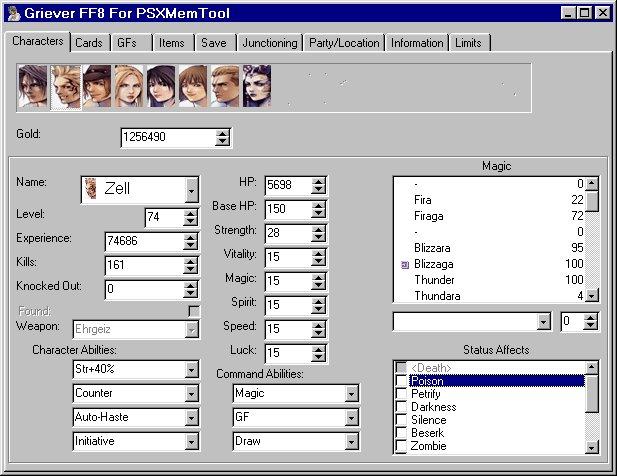Click the HP spinner arrows
Screen dimensions: 617x476
coord(318,185)
